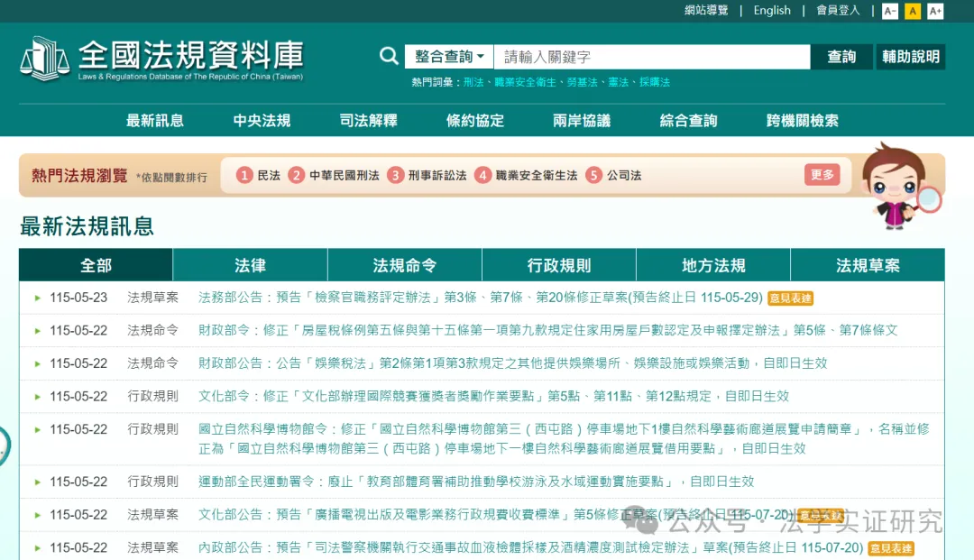974x560 pixels.
Task: Open the 條約協定 menu
Action: [x=475, y=121]
